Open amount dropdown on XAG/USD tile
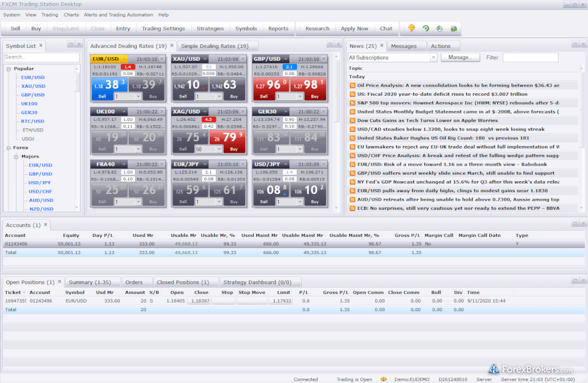 pos(220,149)
